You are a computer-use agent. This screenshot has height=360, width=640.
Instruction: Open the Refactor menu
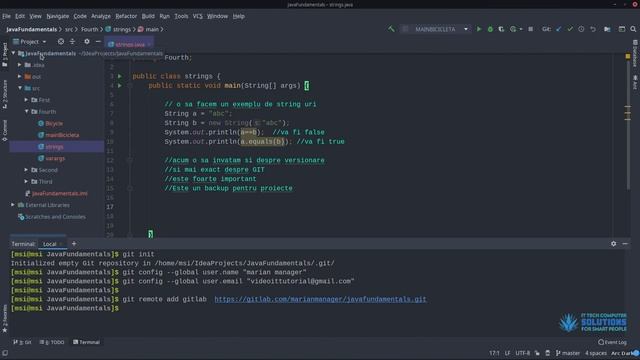click(x=126, y=16)
